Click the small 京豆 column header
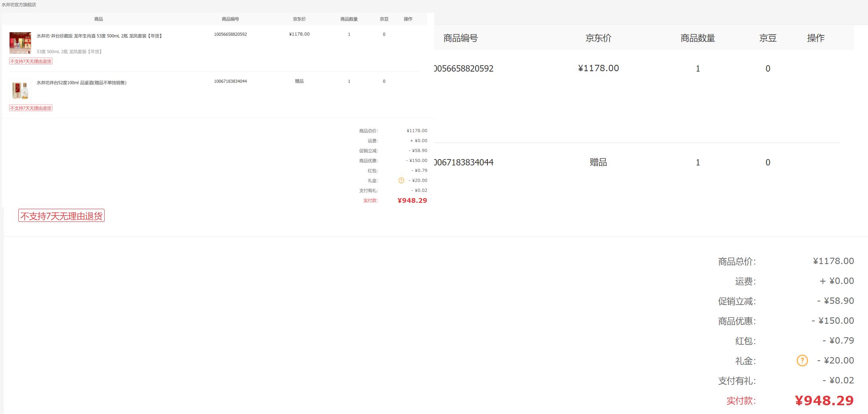The width and height of the screenshot is (868, 414). [x=384, y=19]
